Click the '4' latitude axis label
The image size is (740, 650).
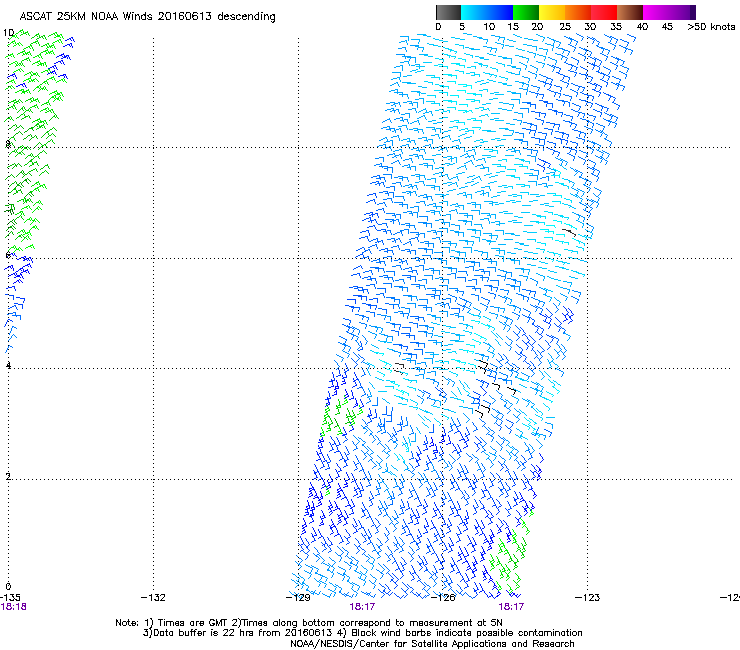pos(8,365)
